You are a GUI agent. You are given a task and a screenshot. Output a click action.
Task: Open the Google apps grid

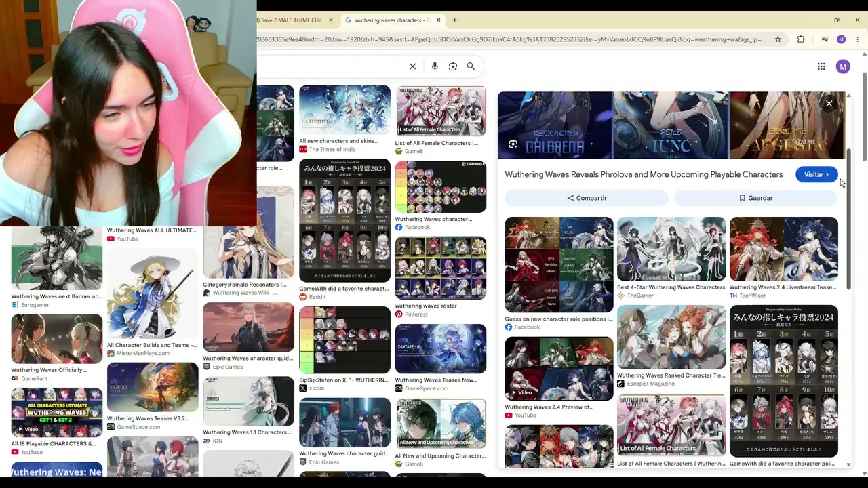(821, 66)
